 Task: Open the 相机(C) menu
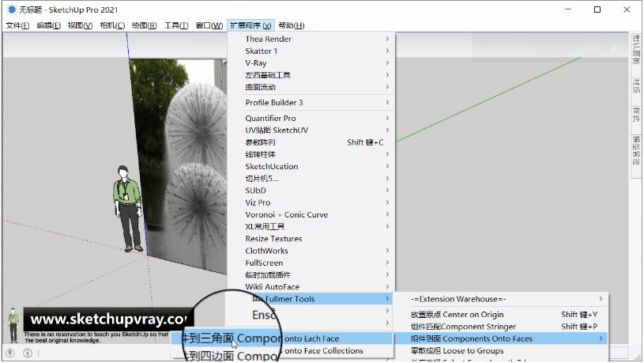click(111, 25)
